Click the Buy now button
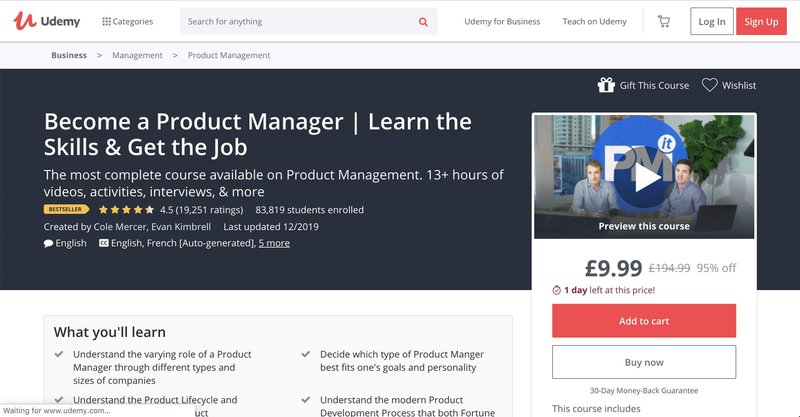This screenshot has width=800, height=417. 644,362
